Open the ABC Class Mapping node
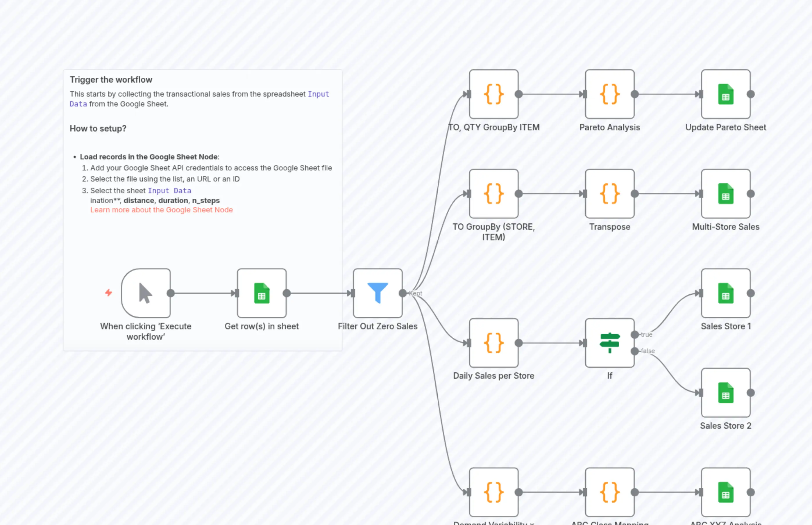Image resolution: width=812 pixels, height=525 pixels. click(x=609, y=492)
